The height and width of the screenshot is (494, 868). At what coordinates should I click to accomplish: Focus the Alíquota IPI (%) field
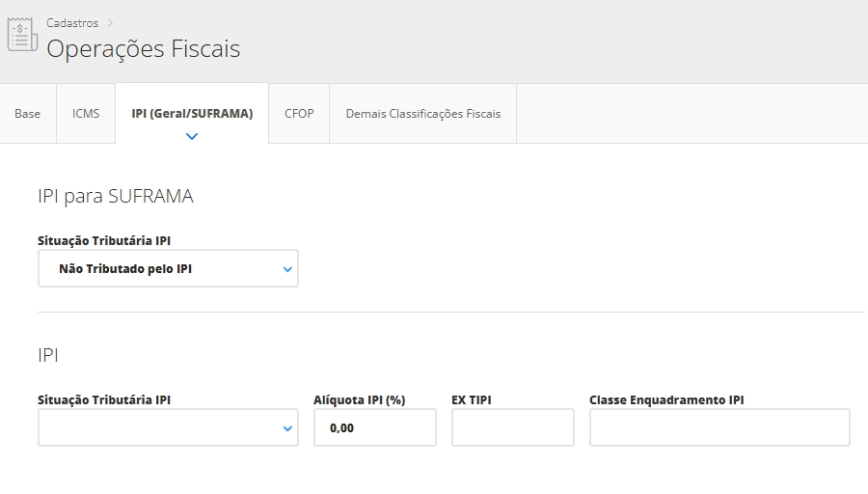click(374, 427)
